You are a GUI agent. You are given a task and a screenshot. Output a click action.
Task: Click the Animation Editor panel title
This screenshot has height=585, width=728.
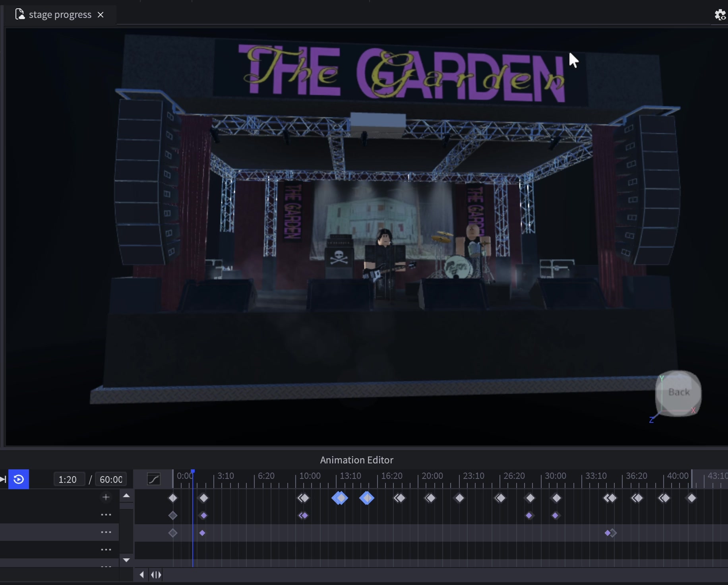click(357, 460)
